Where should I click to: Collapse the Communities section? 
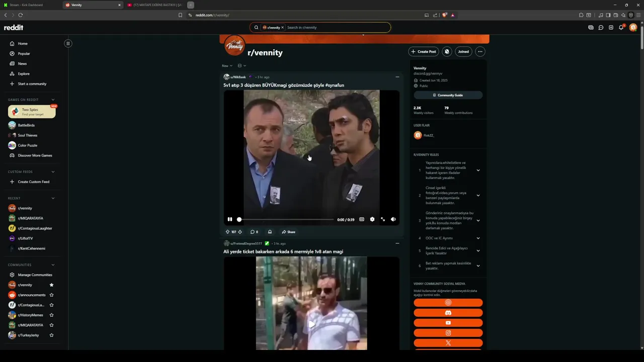pyautogui.click(x=53, y=264)
